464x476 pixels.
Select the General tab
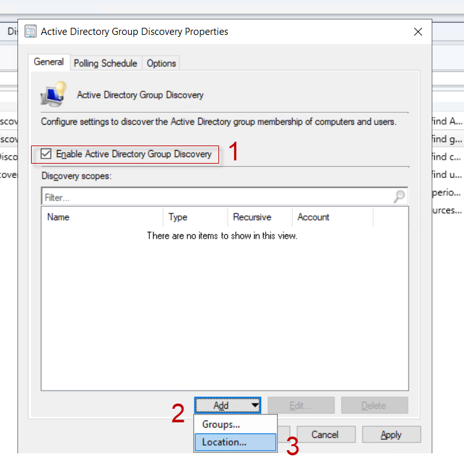coord(49,62)
